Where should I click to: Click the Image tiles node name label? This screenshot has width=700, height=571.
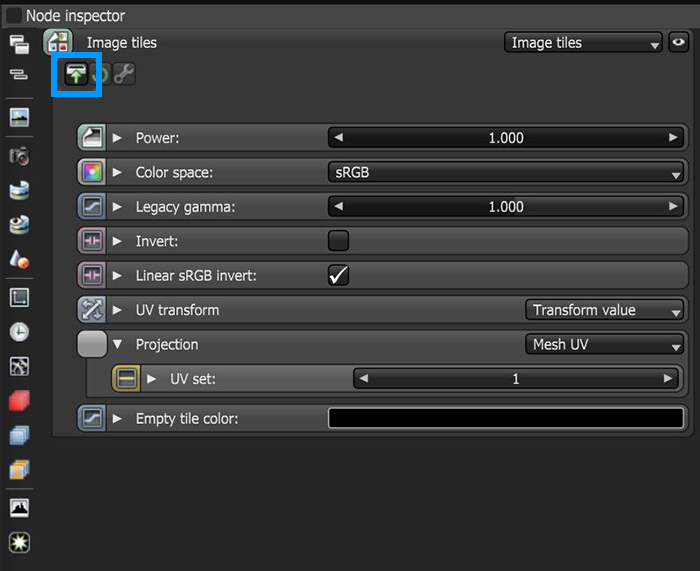click(122, 42)
